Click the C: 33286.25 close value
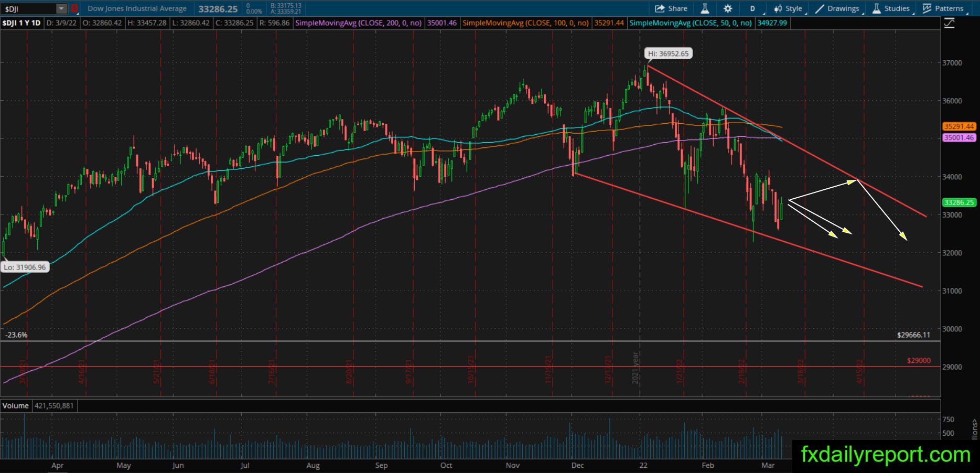 (x=234, y=23)
